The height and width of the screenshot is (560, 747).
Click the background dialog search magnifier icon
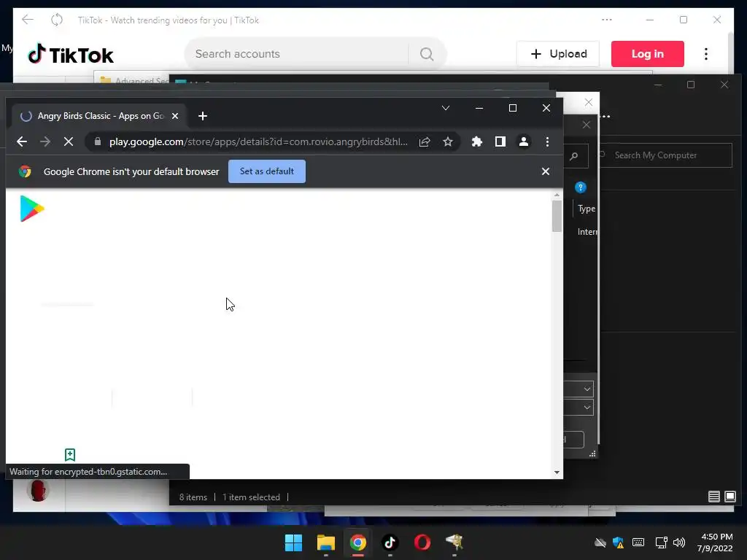coord(574,156)
